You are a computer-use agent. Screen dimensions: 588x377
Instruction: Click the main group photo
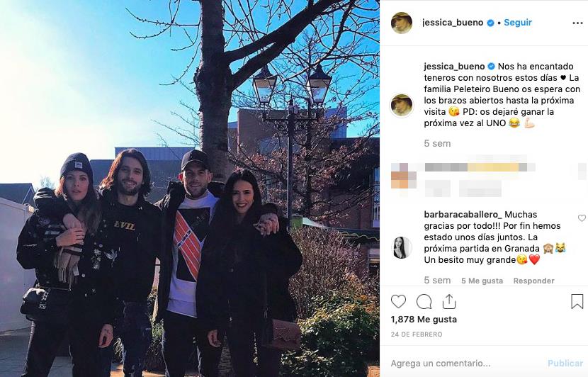click(x=190, y=188)
